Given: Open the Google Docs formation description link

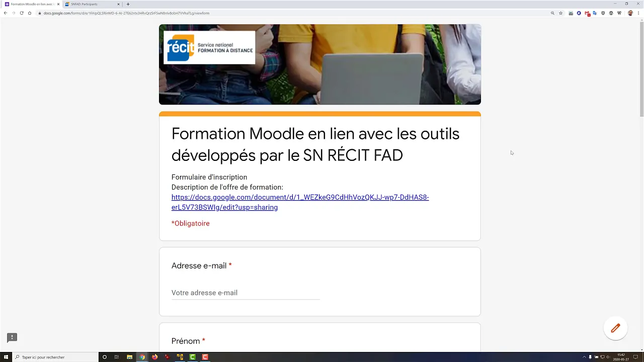Looking at the screenshot, I should click(x=300, y=202).
